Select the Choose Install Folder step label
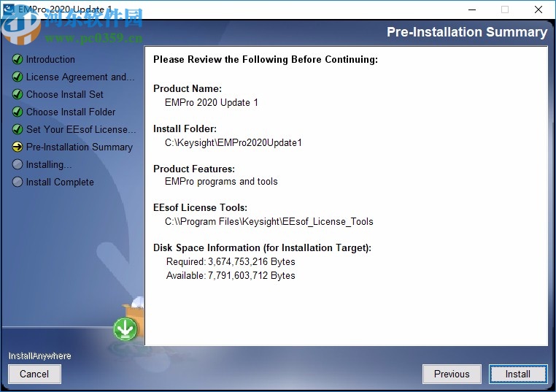The width and height of the screenshot is (556, 392). click(x=71, y=112)
